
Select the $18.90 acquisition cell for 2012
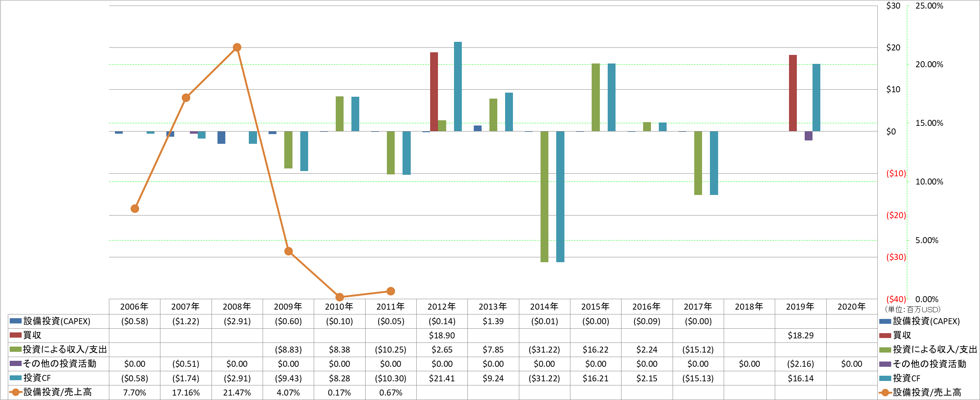pos(442,336)
